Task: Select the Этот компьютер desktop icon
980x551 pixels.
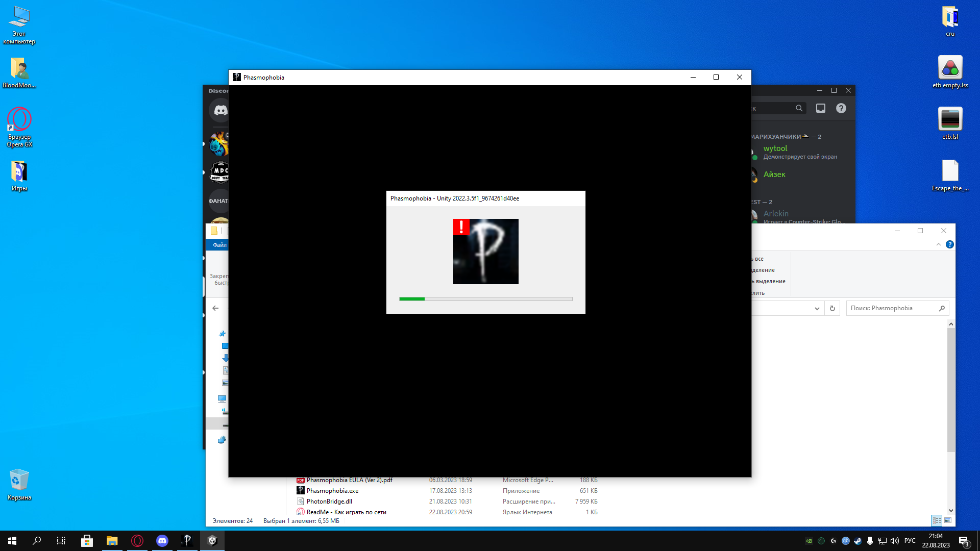Action: (x=19, y=26)
